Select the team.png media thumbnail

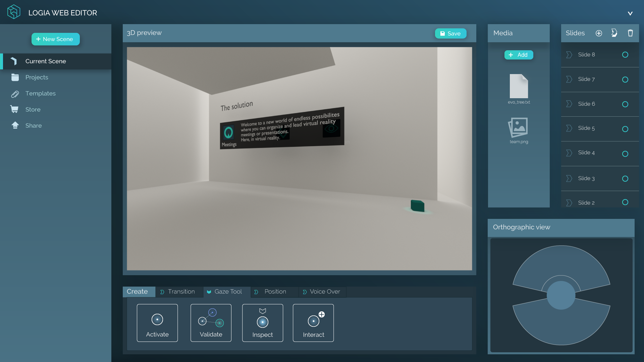pyautogui.click(x=519, y=128)
